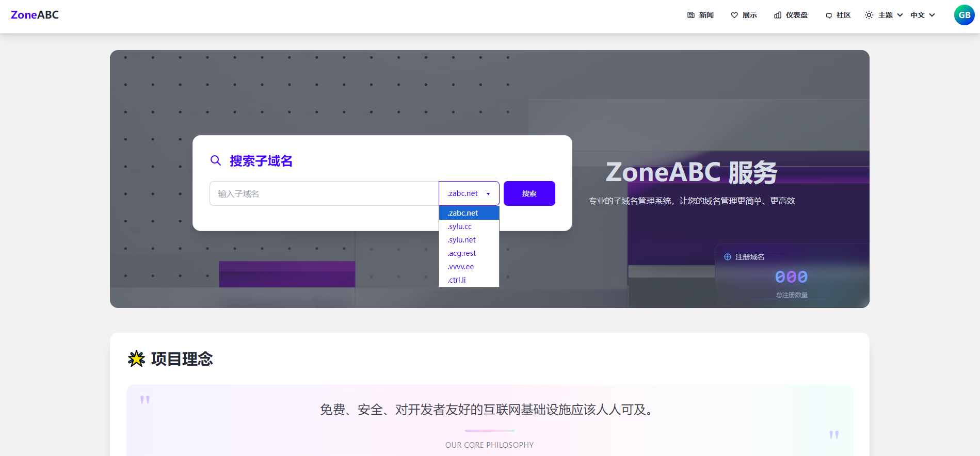The height and width of the screenshot is (456, 980).
Task: Click the chat bubble icon for 社区
Action: [x=829, y=15]
